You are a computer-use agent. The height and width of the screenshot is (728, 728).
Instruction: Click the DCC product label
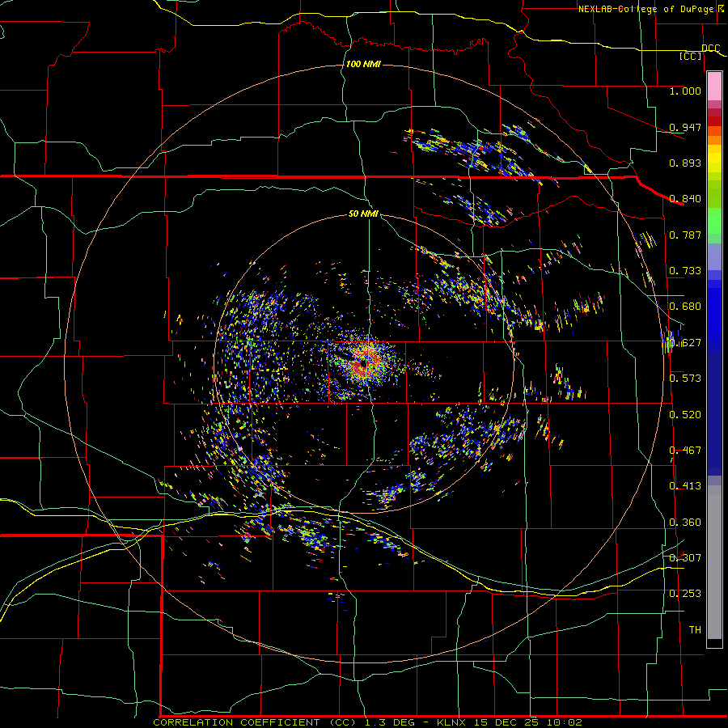coord(711,48)
